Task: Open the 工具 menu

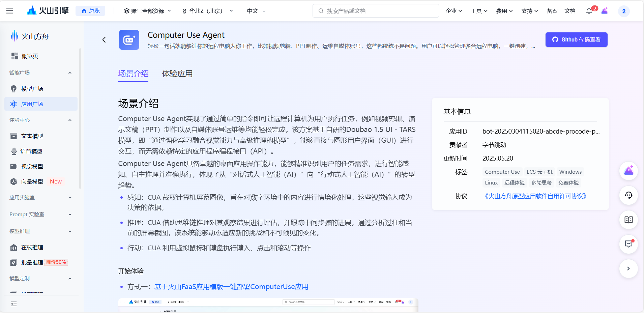Action: [x=479, y=11]
